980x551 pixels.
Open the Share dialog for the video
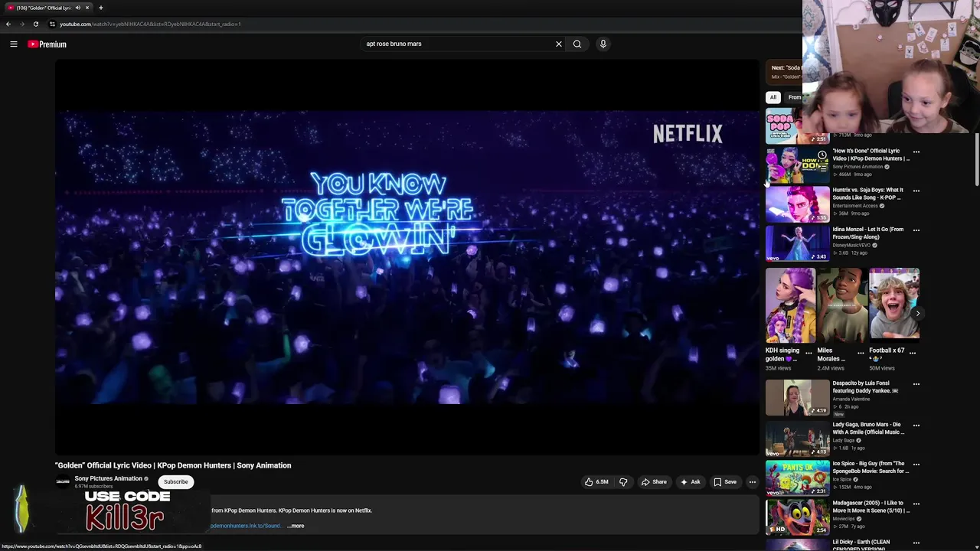pos(654,482)
